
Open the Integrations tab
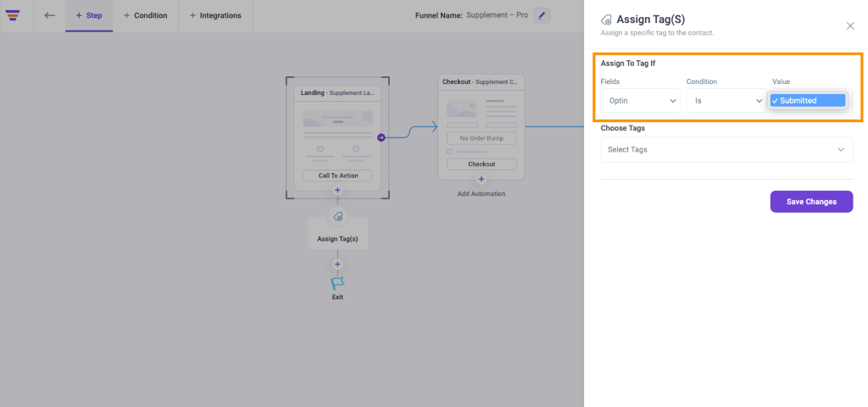215,15
